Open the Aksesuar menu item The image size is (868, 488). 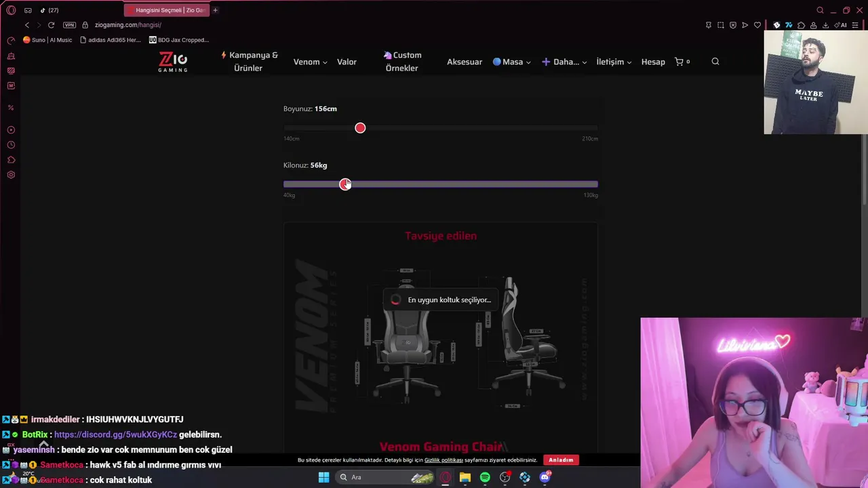coord(465,62)
